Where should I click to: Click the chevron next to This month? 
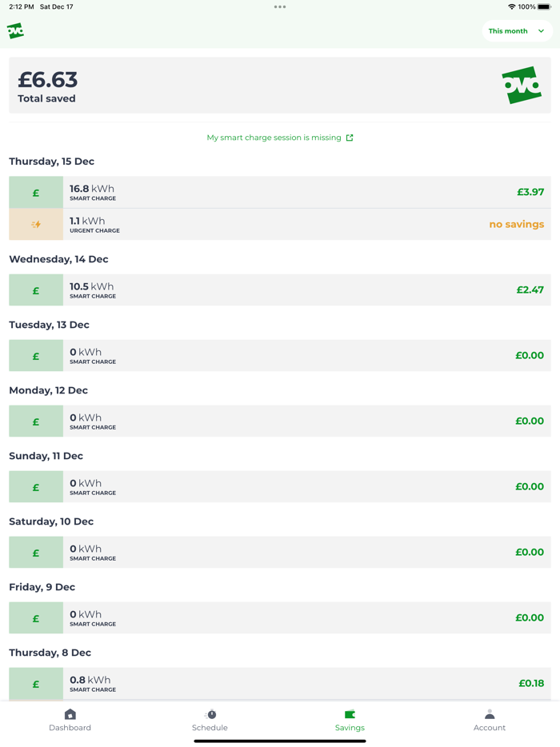tap(542, 31)
